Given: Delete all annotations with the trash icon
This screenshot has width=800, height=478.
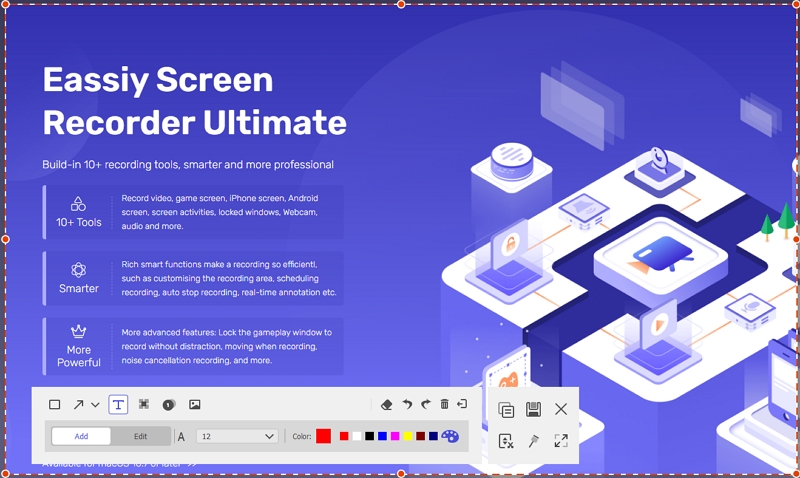Looking at the screenshot, I should pyautogui.click(x=444, y=404).
